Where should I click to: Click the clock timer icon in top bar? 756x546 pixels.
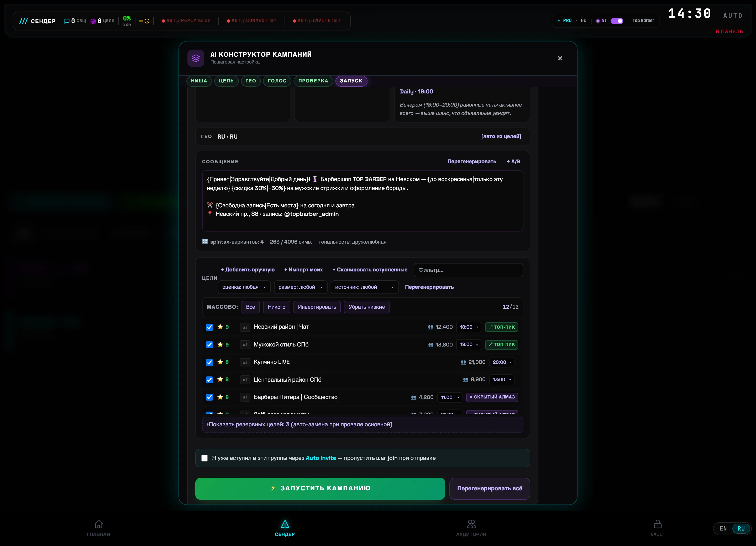pos(147,21)
